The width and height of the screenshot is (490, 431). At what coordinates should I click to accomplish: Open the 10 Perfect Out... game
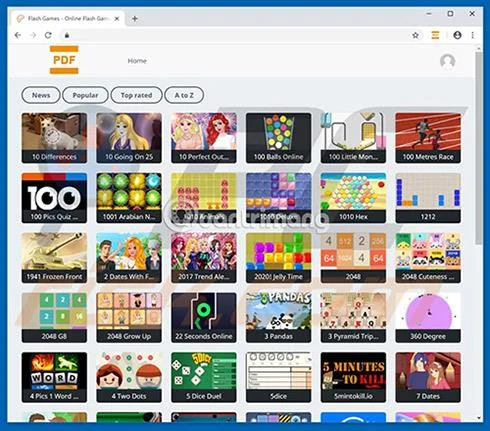(x=204, y=138)
